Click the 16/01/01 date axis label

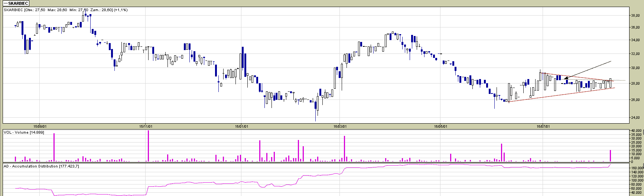click(x=241, y=126)
